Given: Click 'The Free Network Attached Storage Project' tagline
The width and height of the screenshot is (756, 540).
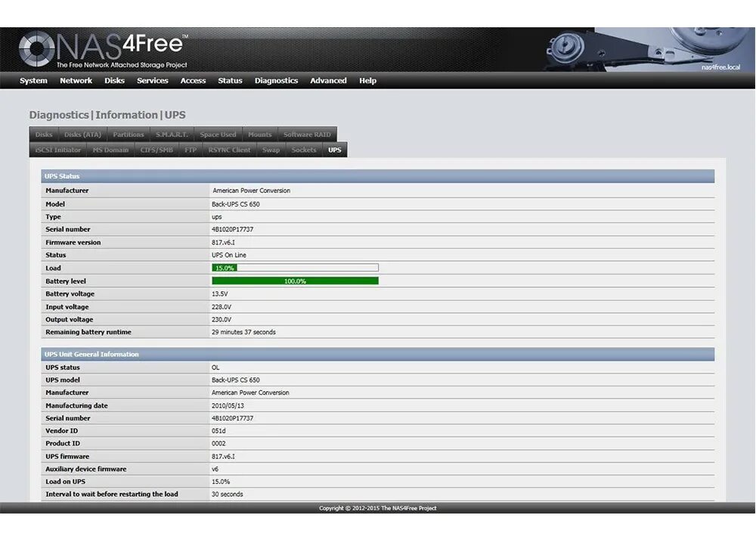Looking at the screenshot, I should [122, 64].
